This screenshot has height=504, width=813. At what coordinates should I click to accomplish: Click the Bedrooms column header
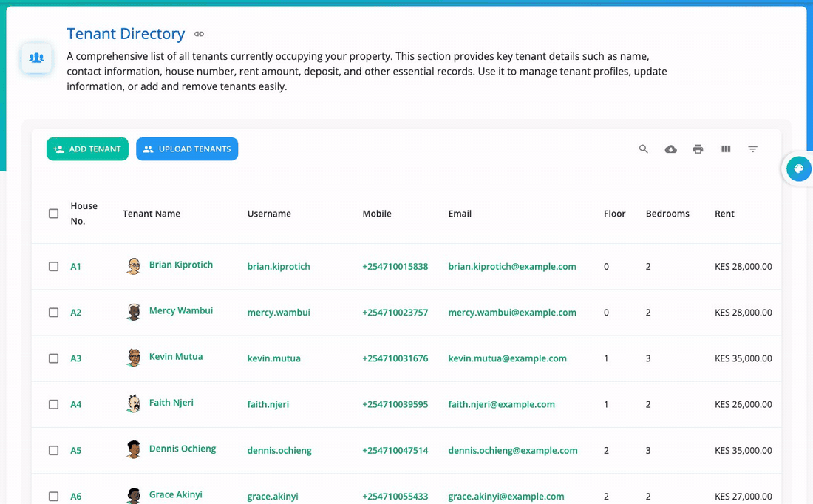click(x=667, y=214)
